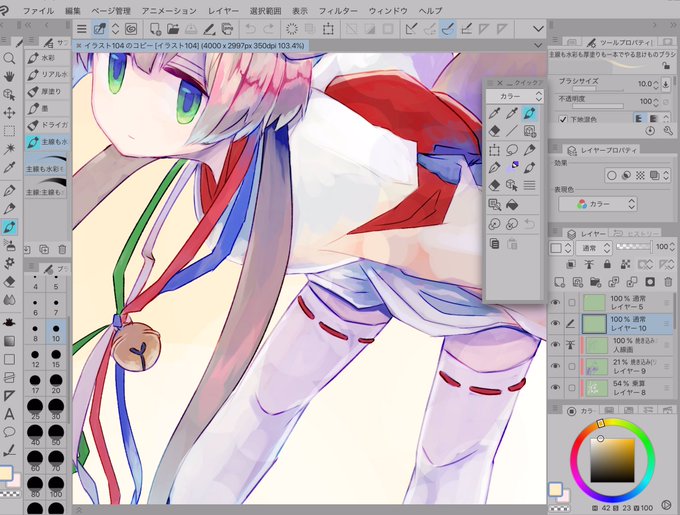Open the 表現色 カラー dropdown
The height and width of the screenshot is (515, 680).
597,204
